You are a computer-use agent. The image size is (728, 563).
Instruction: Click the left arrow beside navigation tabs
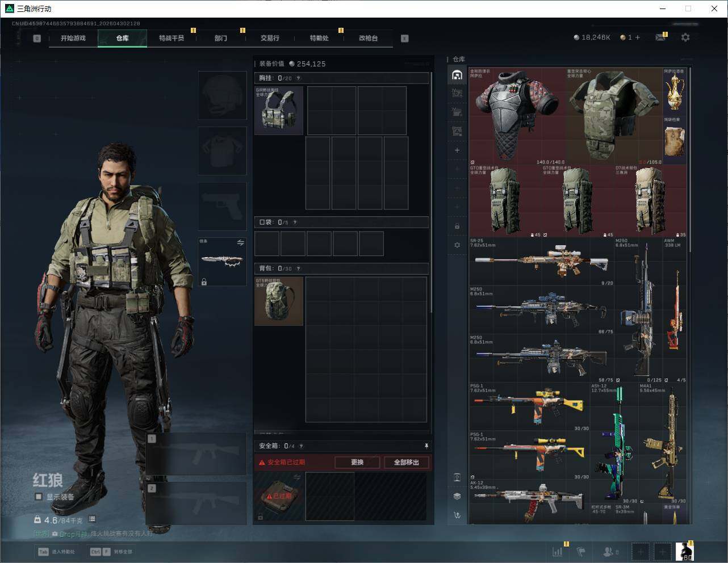(37, 38)
